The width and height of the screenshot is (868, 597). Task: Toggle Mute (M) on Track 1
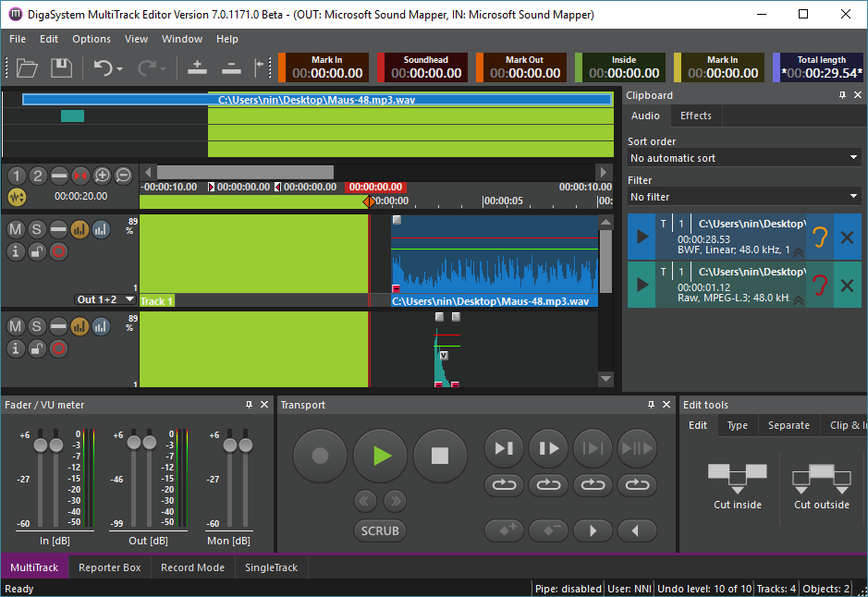16,229
